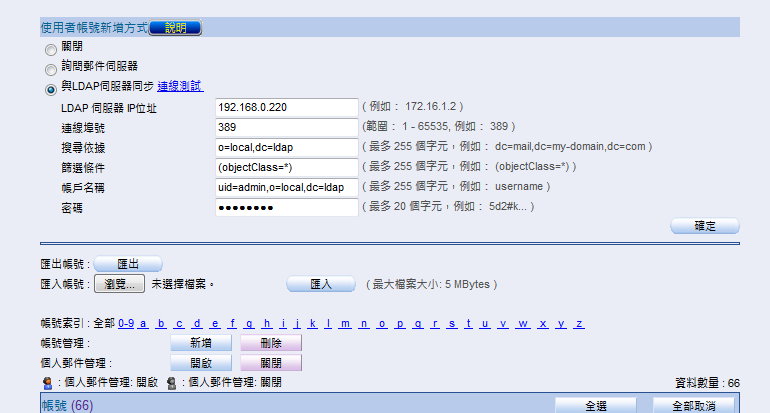
Task: Click the 帳戶名稱 account name field
Action: click(286, 187)
